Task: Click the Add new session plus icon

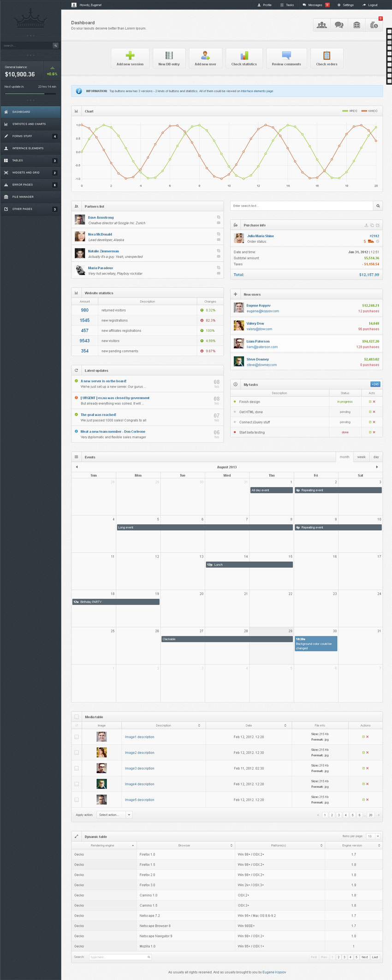Action: 130,56
